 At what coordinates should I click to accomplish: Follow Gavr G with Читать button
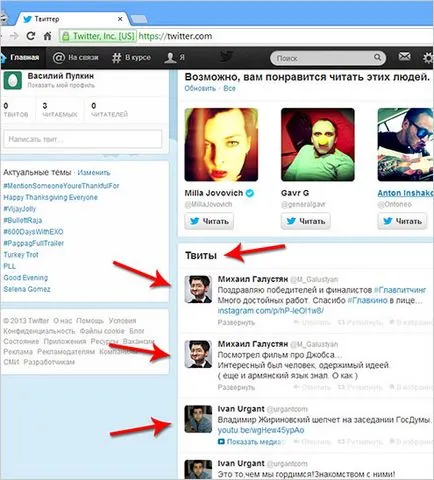point(305,221)
